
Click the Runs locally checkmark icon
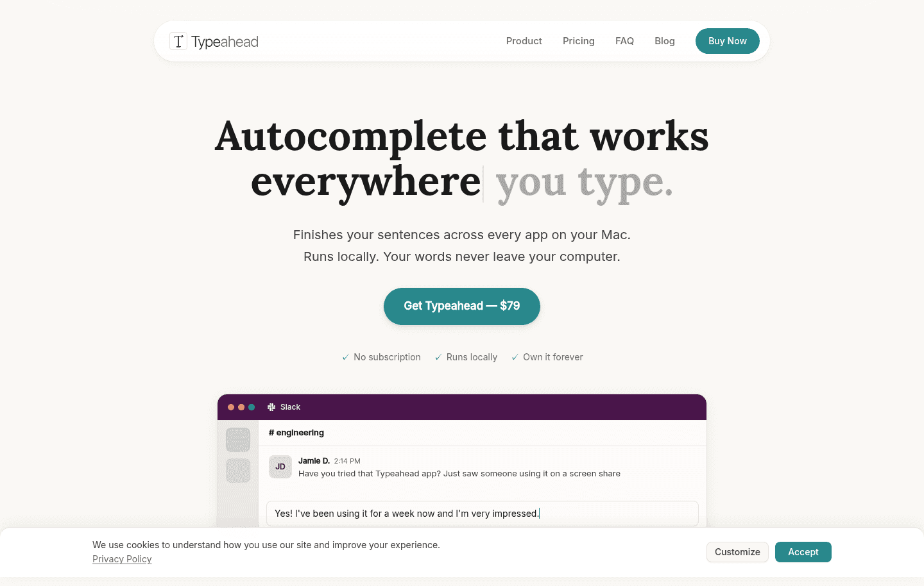pos(438,357)
